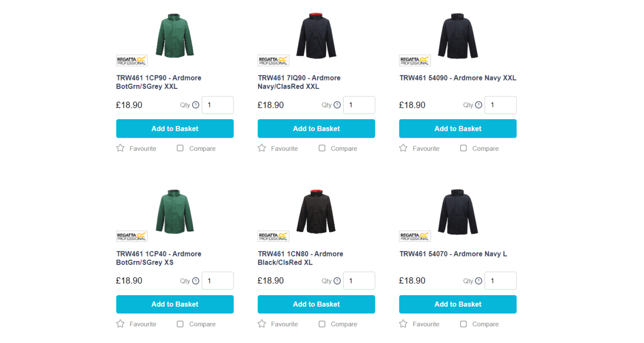The width and height of the screenshot is (644, 343).
Task: Select Compare for Ardmore BotGrn/SGrey XS
Action: (180, 324)
